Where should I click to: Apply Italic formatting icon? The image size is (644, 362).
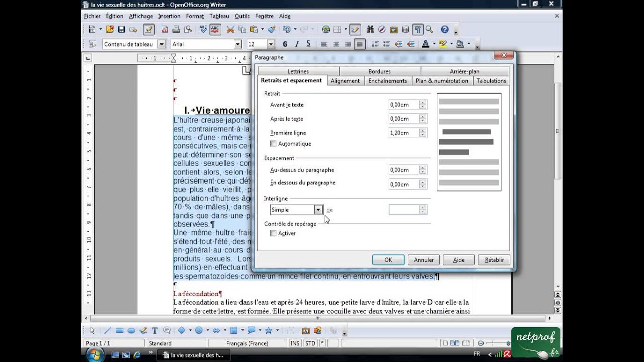point(297,44)
